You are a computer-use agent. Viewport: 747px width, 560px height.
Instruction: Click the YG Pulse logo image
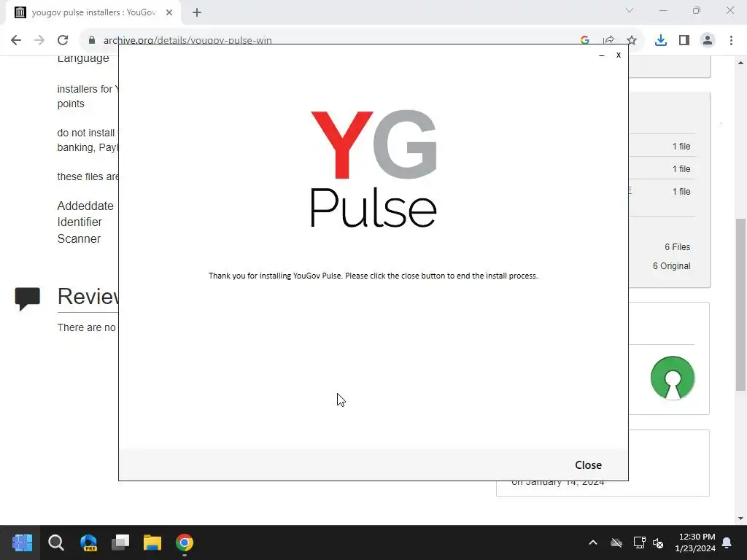[373, 168]
